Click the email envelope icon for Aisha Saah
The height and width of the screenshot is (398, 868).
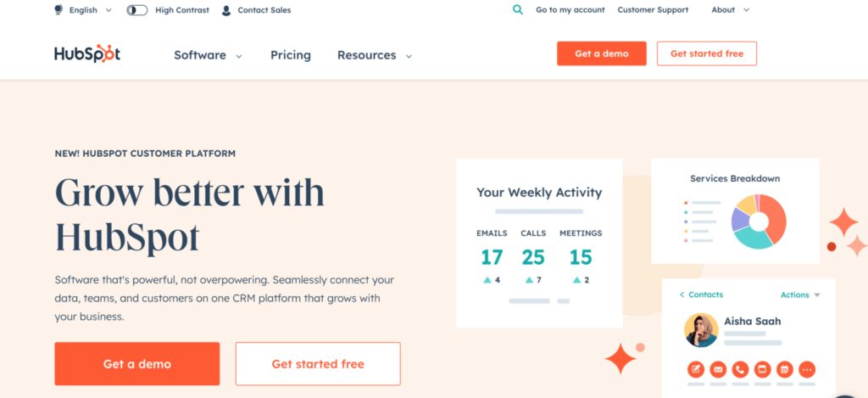(718, 370)
